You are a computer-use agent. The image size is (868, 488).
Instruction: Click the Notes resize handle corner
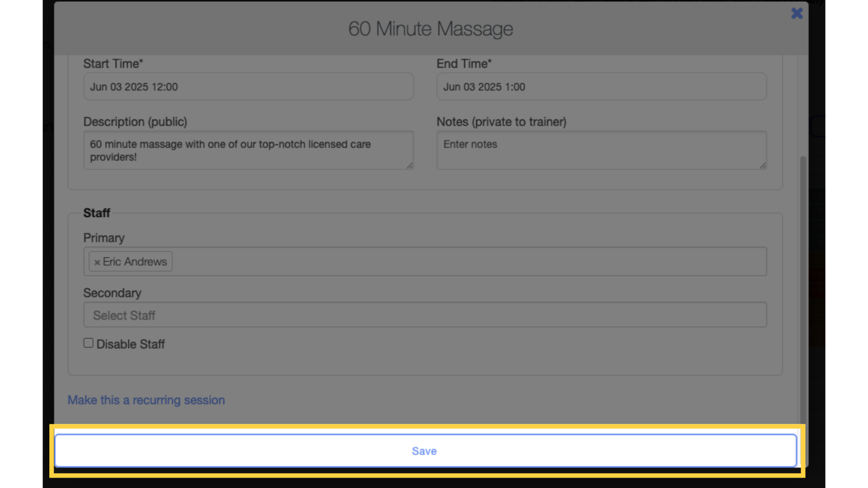[763, 166]
